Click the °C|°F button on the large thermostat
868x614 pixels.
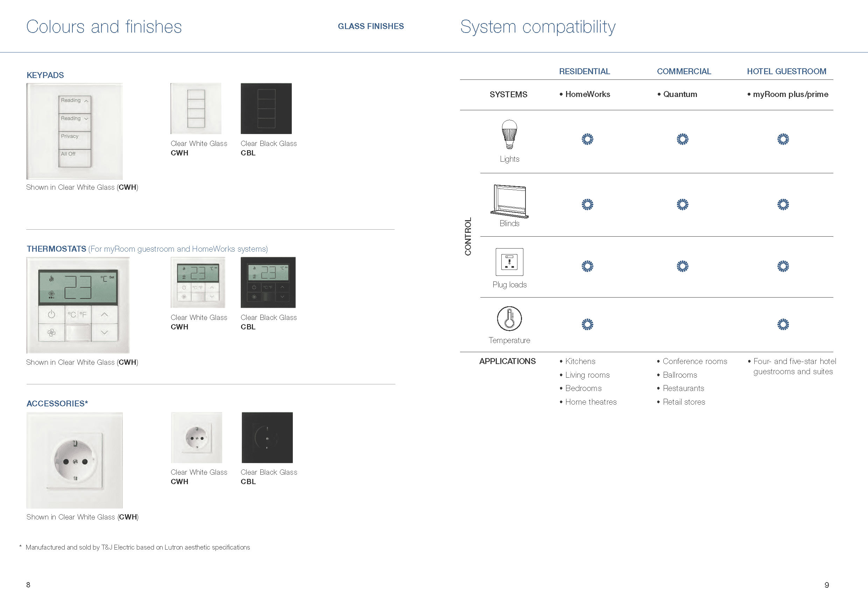click(78, 314)
